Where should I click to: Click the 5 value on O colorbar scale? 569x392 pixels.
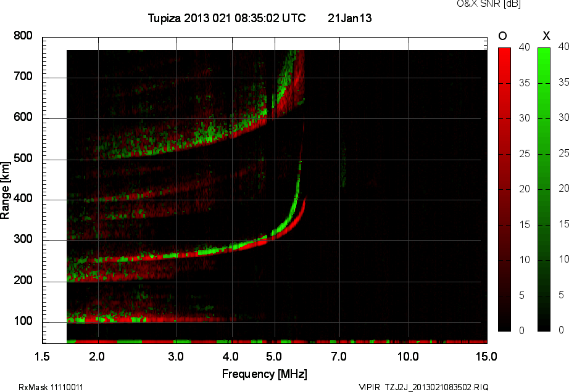pos(521,296)
